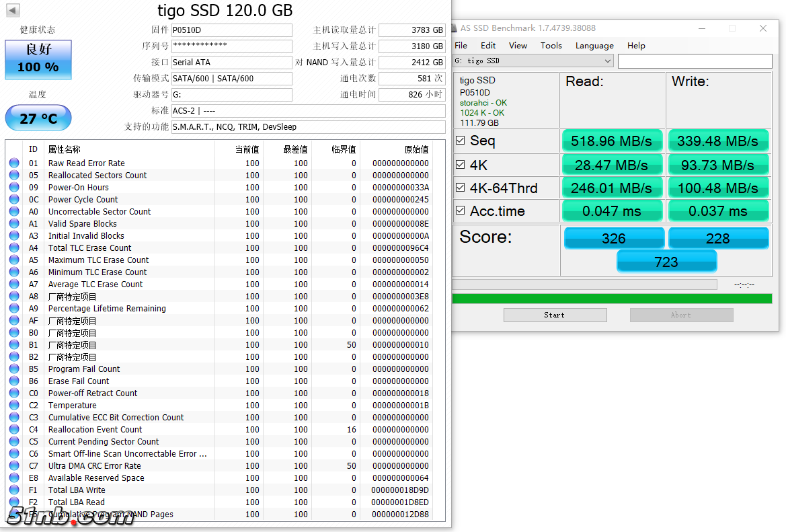Click the AS SSD Benchmark title bar icon
786x532 pixels.
(455, 28)
